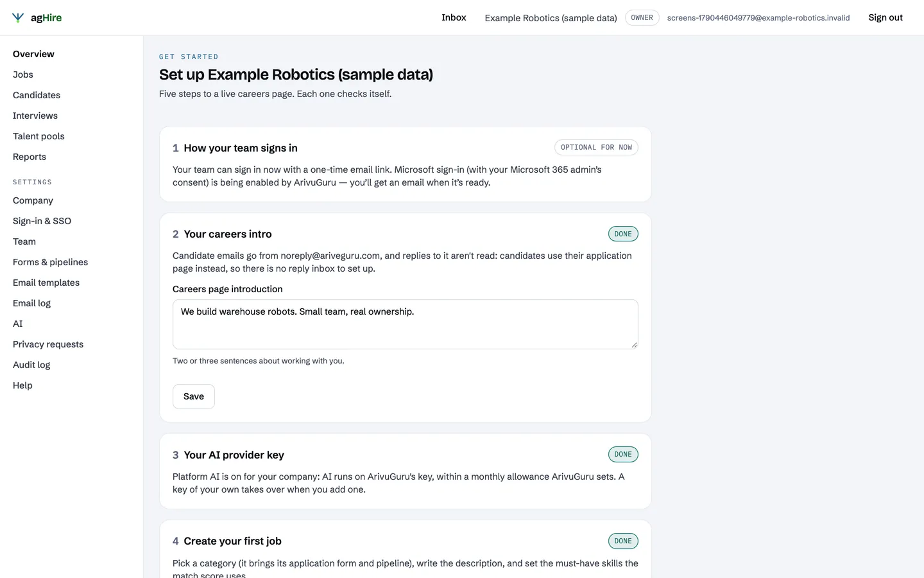924x578 pixels.
Task: Click the heading "Create your first job"
Action: 232,541
